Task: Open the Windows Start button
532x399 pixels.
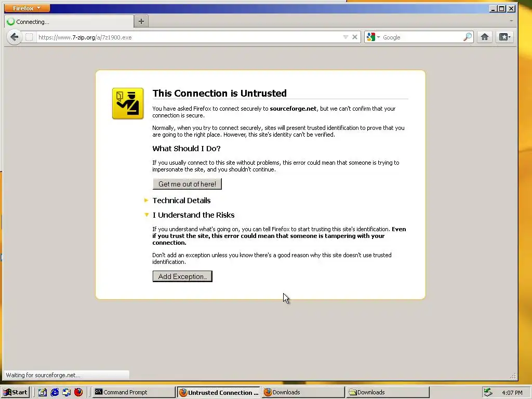Action: pos(15,392)
